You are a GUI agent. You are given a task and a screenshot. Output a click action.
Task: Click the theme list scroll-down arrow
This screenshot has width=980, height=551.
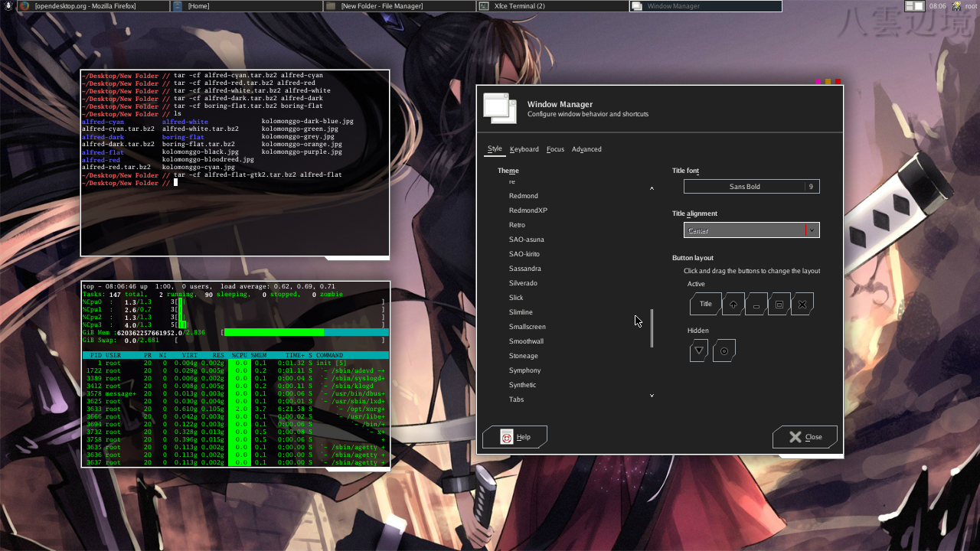(x=652, y=396)
